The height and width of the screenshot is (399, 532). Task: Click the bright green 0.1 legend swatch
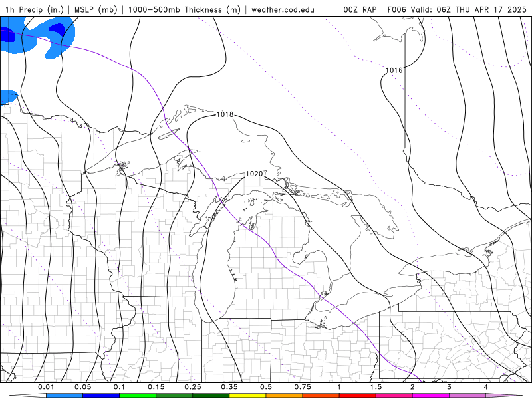[x=138, y=396]
